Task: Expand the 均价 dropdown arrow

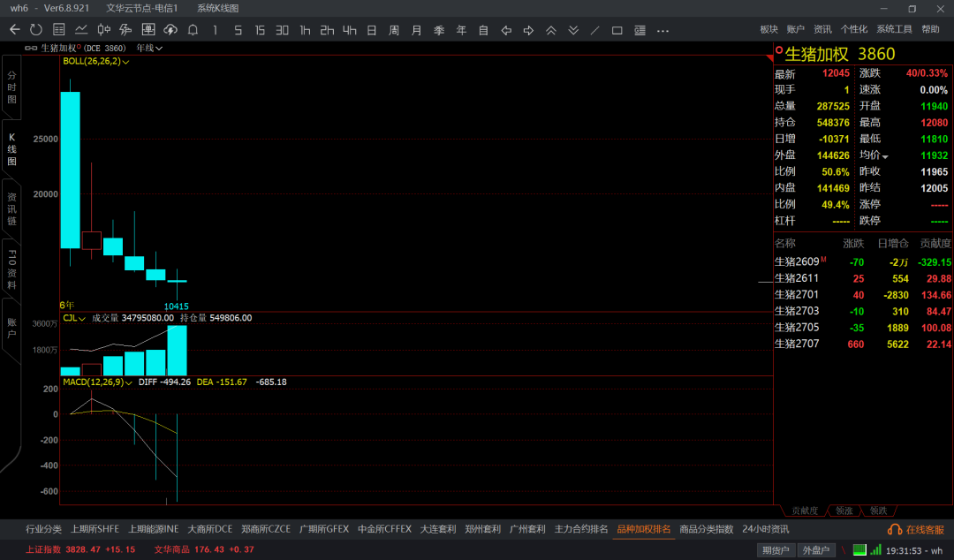Action: pyautogui.click(x=885, y=157)
